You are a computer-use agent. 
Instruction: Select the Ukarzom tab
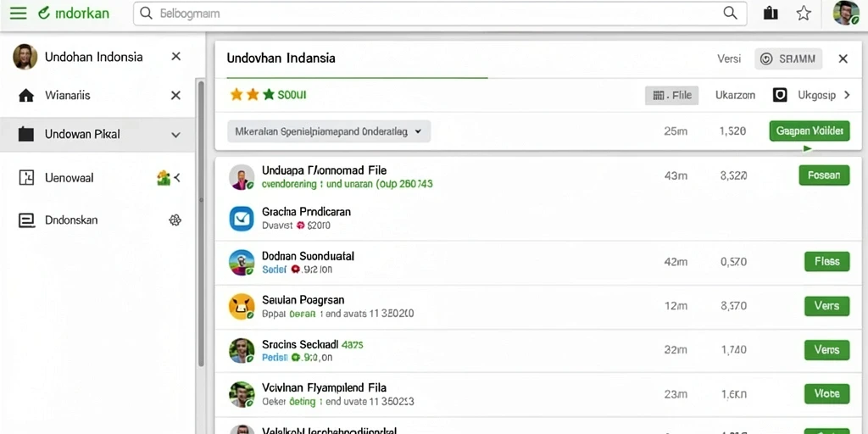pyautogui.click(x=735, y=95)
